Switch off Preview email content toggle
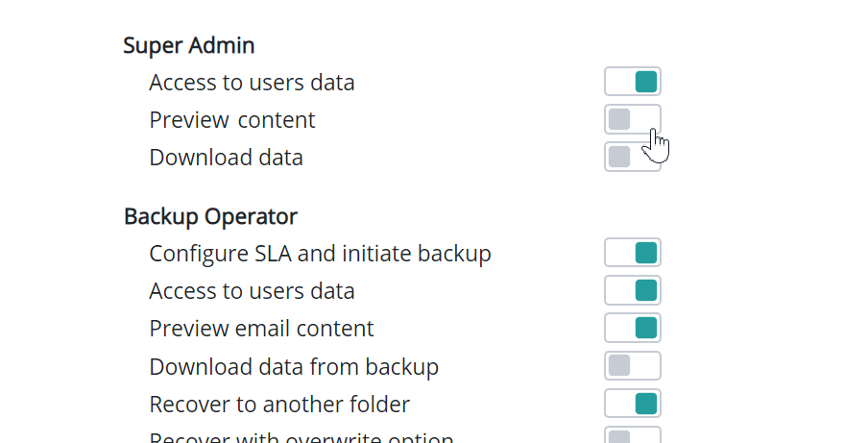This screenshot has width=868, height=443. coord(633,328)
